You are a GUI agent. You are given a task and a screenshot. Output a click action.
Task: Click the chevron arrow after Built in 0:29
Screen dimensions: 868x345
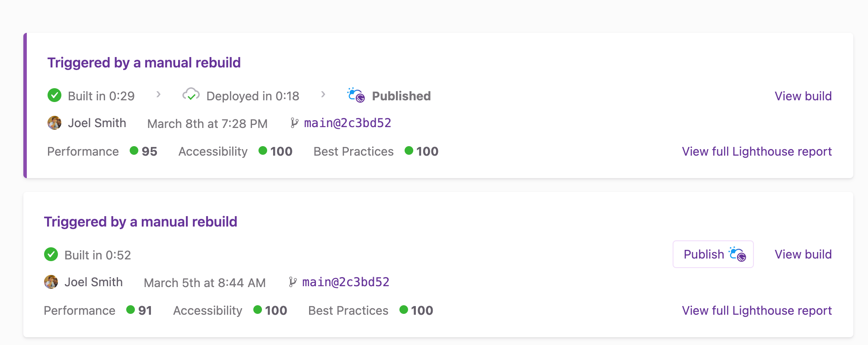point(159,95)
